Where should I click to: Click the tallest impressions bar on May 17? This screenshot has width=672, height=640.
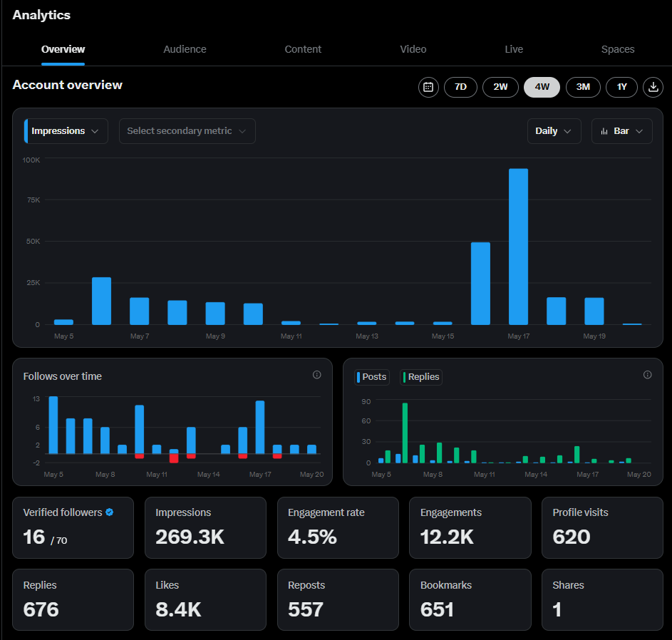(x=518, y=247)
